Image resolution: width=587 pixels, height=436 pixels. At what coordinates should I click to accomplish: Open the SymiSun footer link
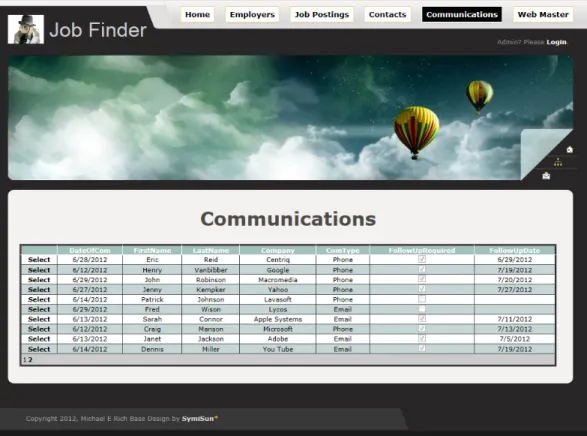pyautogui.click(x=198, y=418)
